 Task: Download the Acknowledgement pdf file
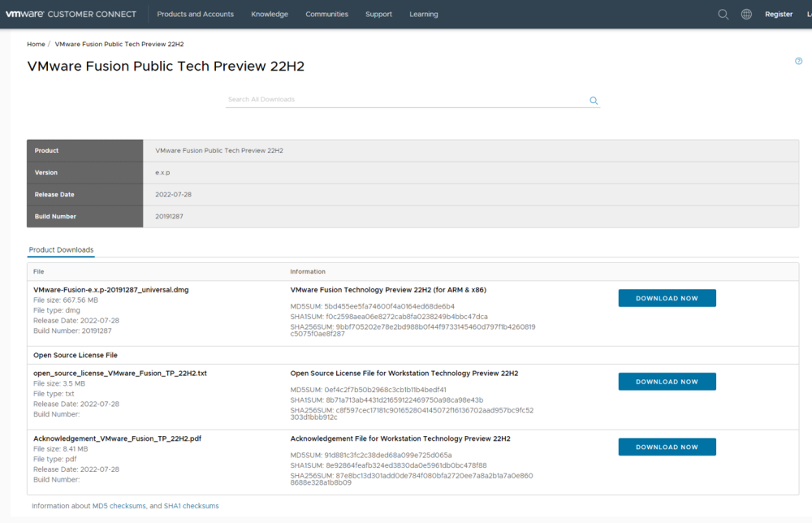click(x=667, y=447)
